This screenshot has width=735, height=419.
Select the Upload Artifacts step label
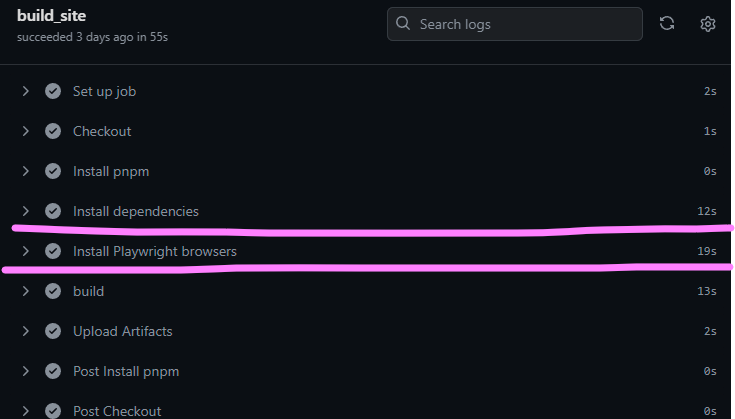point(122,331)
